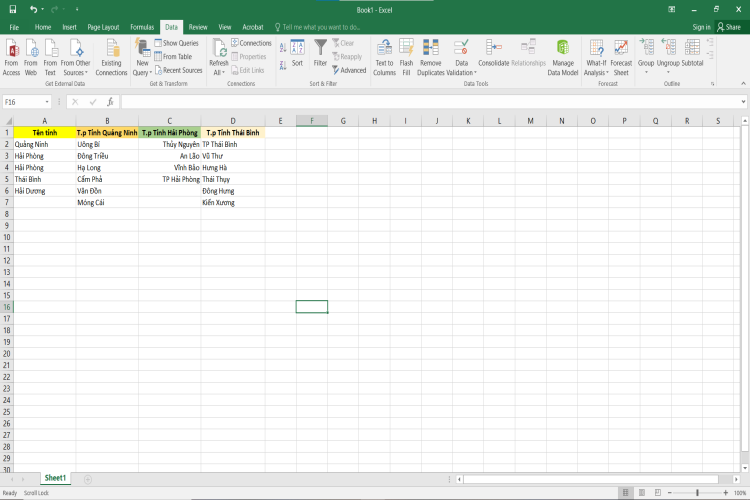The image size is (750, 500).
Task: Switch to the Home tab
Action: pos(43,27)
